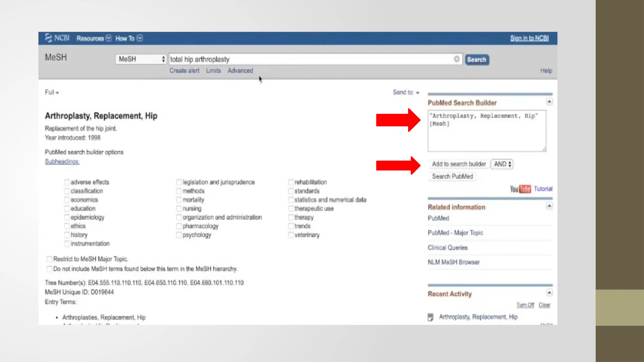Collapse the Recent Activity panel
Screen dimensions: 644x362
tap(549, 293)
